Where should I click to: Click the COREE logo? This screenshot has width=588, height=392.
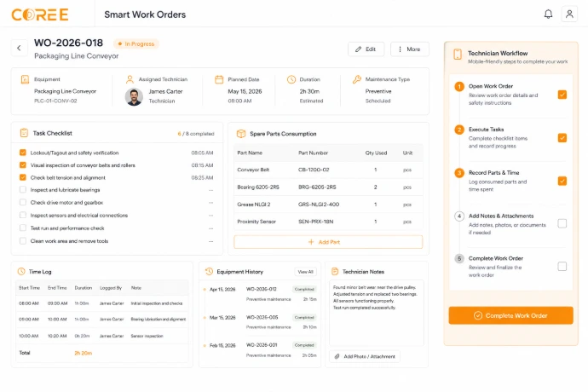(x=40, y=14)
